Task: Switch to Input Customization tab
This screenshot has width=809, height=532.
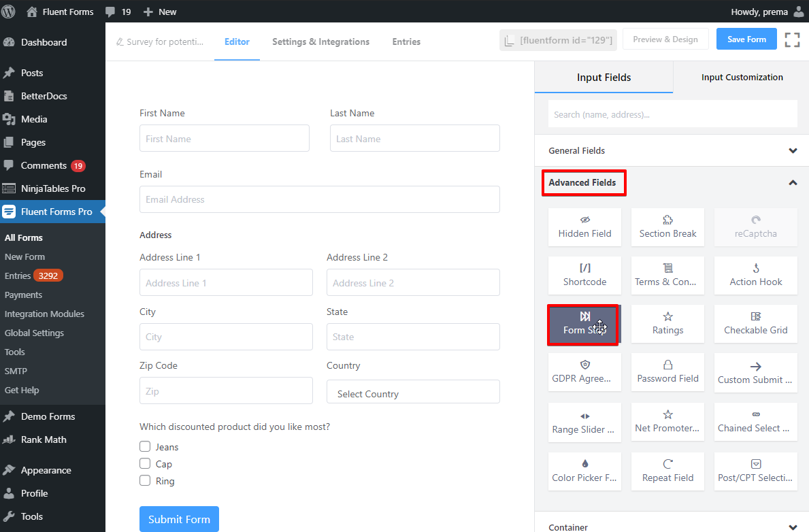Action: [742, 78]
